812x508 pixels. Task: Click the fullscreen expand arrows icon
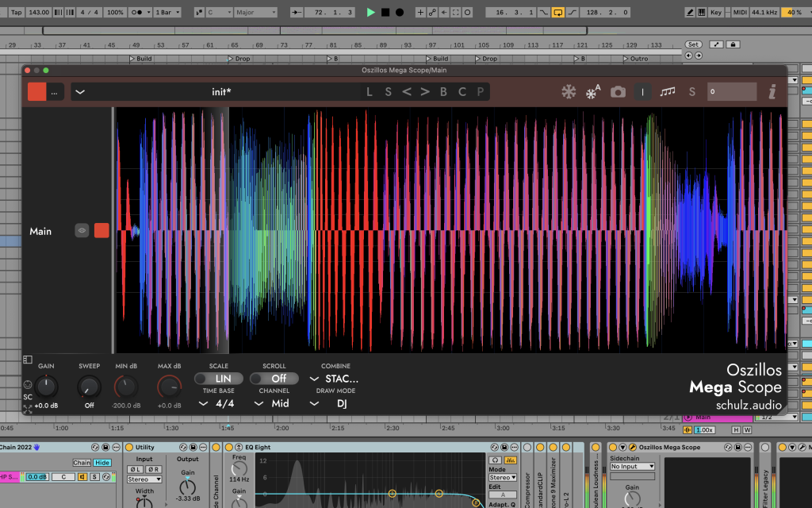(28, 410)
